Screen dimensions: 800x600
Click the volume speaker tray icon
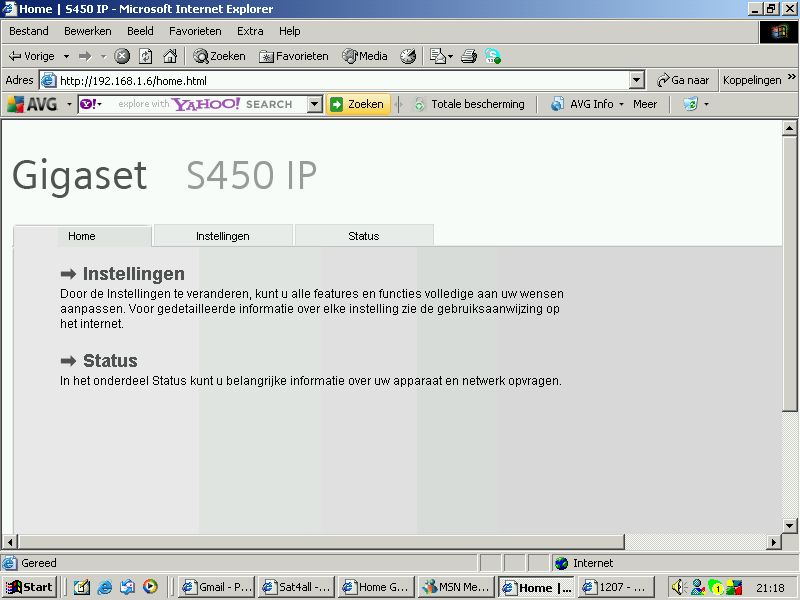click(x=679, y=588)
